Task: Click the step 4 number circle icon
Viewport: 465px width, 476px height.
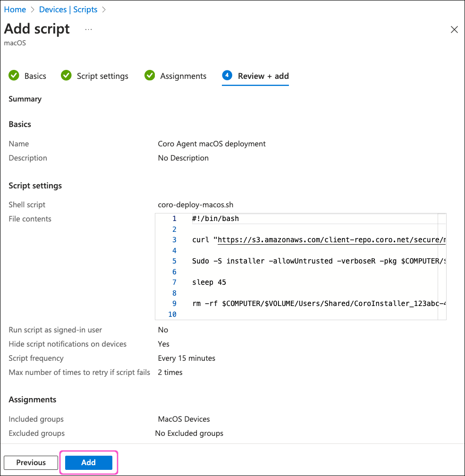Action: (227, 76)
